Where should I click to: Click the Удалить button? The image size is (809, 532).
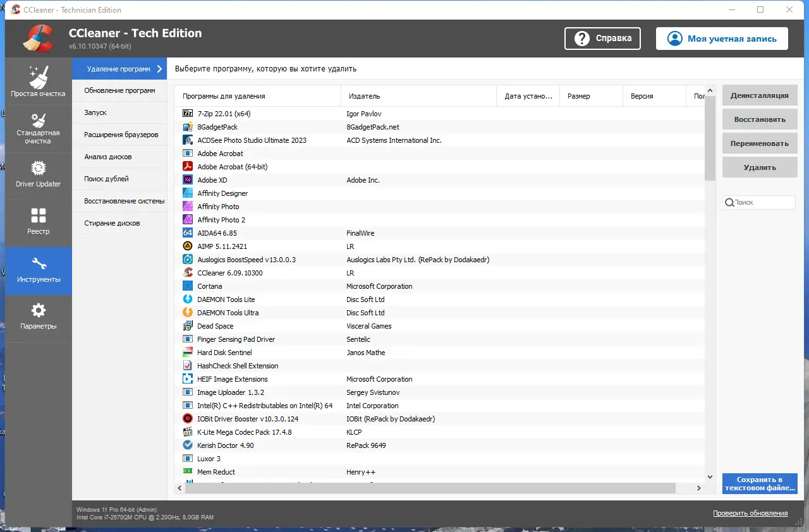760,167
